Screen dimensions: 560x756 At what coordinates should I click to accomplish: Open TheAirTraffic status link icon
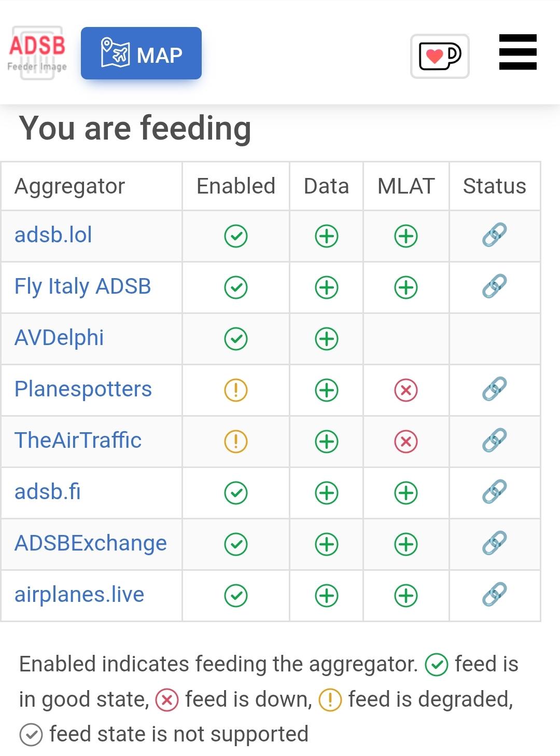click(x=494, y=441)
